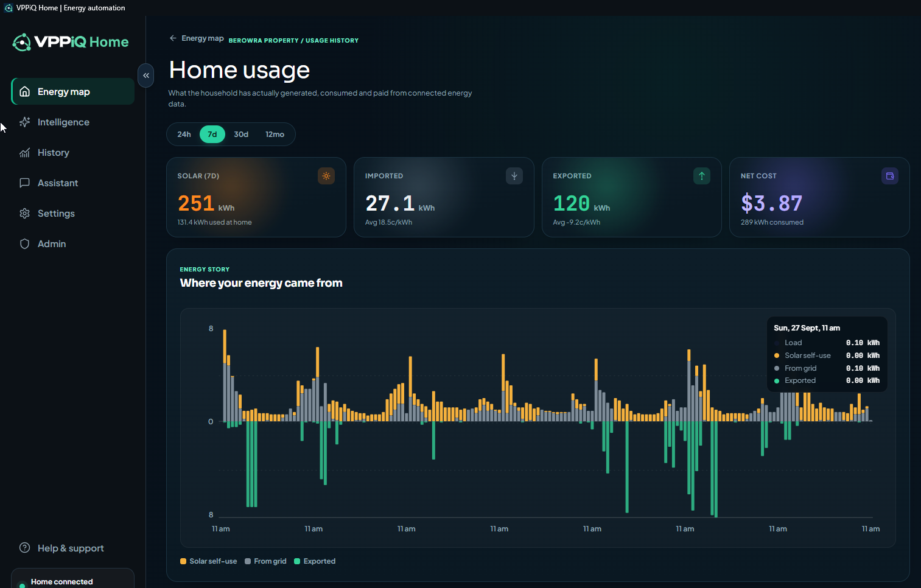The width and height of the screenshot is (921, 588).
Task: Click the Home connected status panel
Action: [x=72, y=579]
